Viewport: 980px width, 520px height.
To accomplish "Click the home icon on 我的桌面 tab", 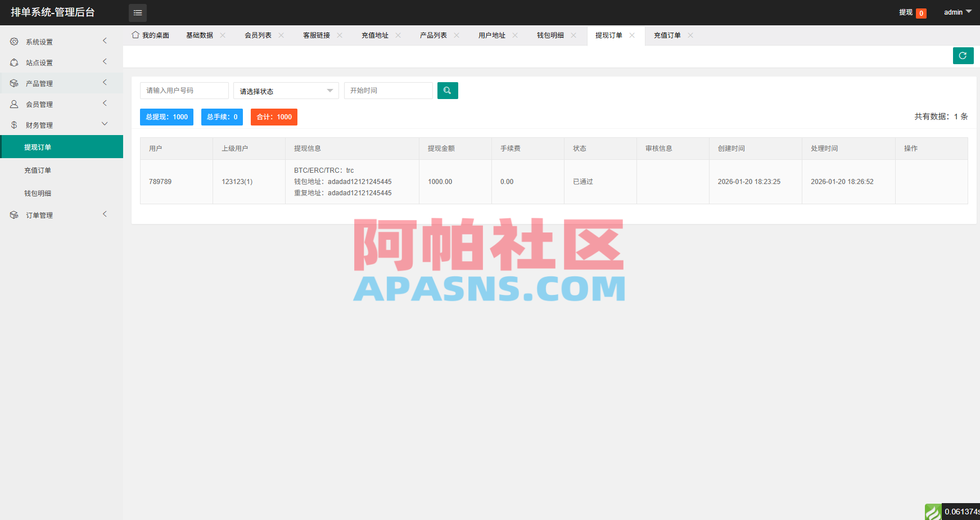I will point(136,35).
